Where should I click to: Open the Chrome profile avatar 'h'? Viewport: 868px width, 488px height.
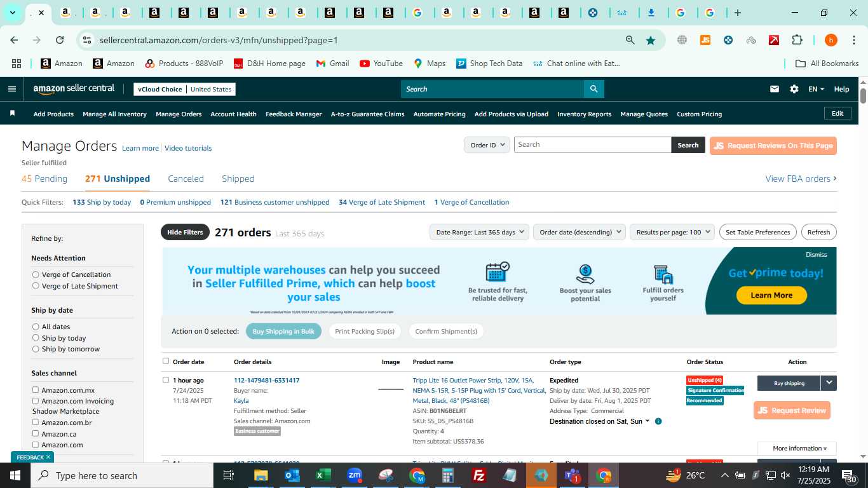[x=831, y=40]
